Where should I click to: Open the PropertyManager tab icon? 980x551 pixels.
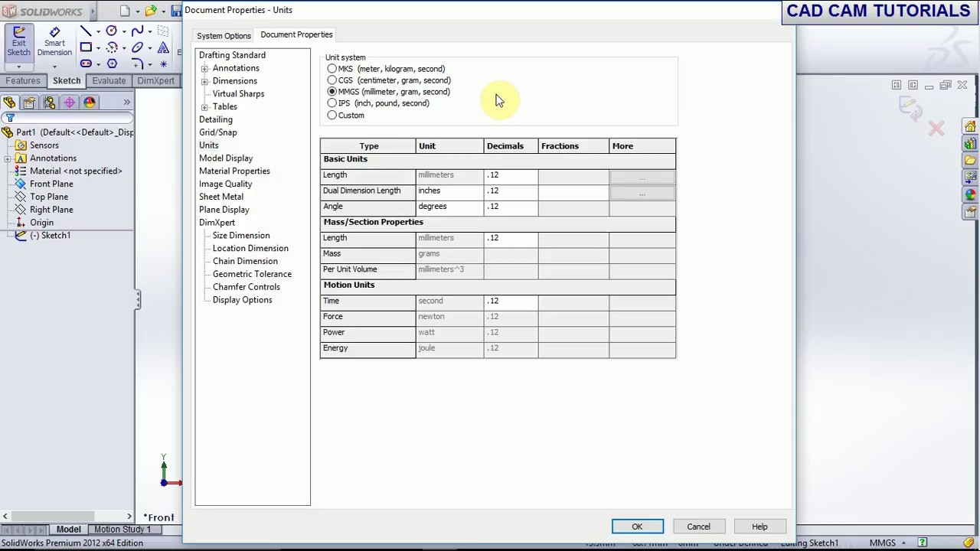click(29, 103)
